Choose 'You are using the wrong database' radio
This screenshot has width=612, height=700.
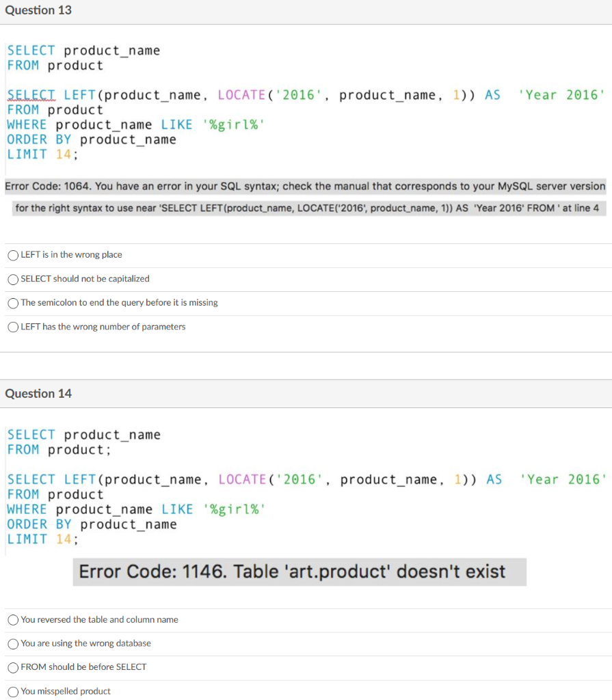coord(13,644)
